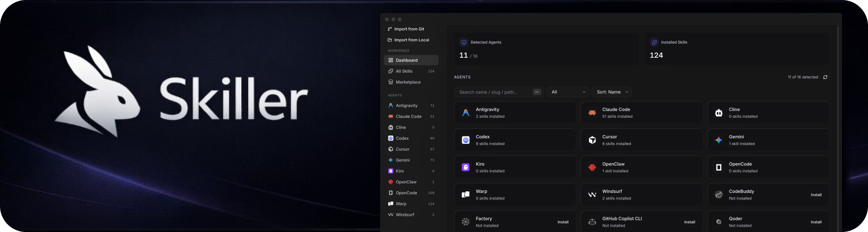Select Dashboard in the sidebar
The height and width of the screenshot is (232, 868).
pos(411,60)
